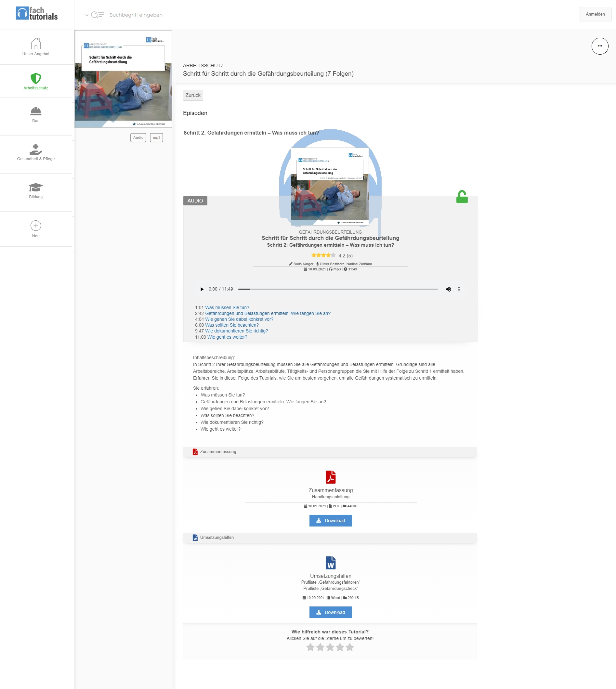Jump to 'Gefährdungen und Belastungen ermitteln' chapter
The height and width of the screenshot is (689, 616).
pos(268,313)
